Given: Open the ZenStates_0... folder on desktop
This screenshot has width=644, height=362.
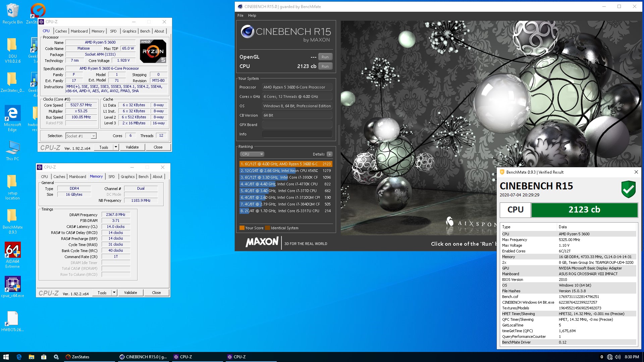Looking at the screenshot, I should pyautogui.click(x=12, y=82).
